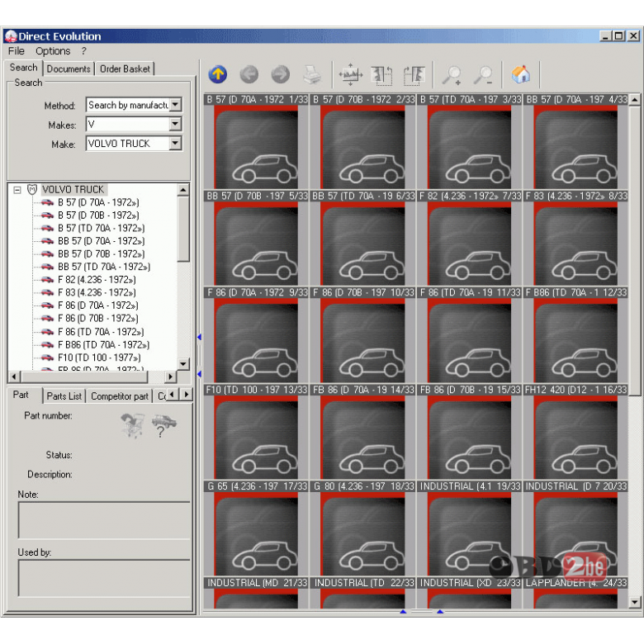644x644 pixels.
Task: Click the tree list scroll down arrow
Action: pyautogui.click(x=183, y=363)
